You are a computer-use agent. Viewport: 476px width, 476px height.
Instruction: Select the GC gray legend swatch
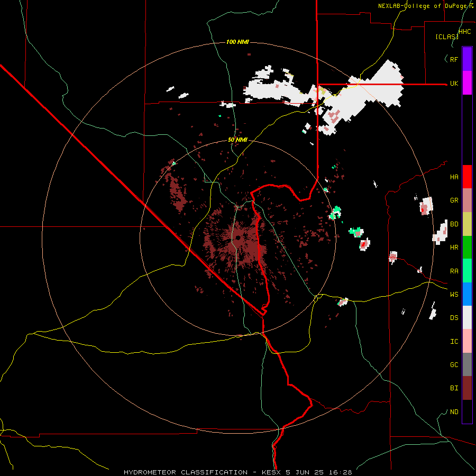pos(467,364)
